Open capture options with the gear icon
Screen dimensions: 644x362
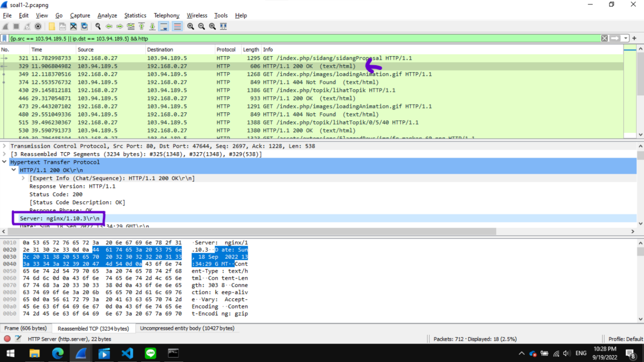point(37,26)
